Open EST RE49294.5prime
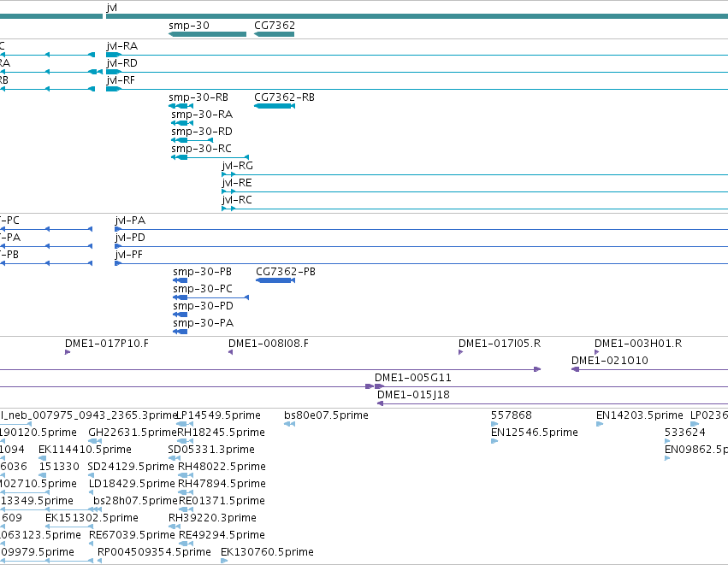Screen dimensions: 728x565 (222, 535)
